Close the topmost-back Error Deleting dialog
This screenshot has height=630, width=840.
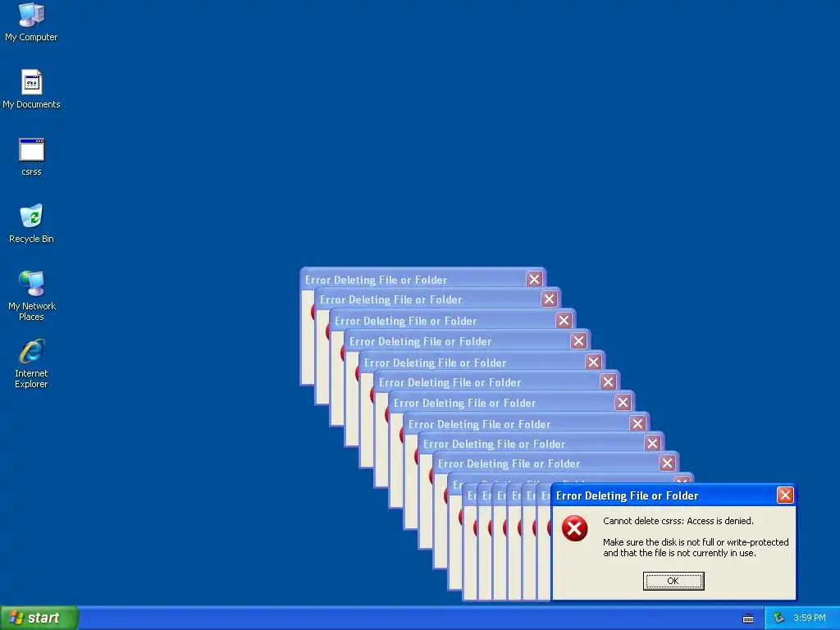[534, 279]
